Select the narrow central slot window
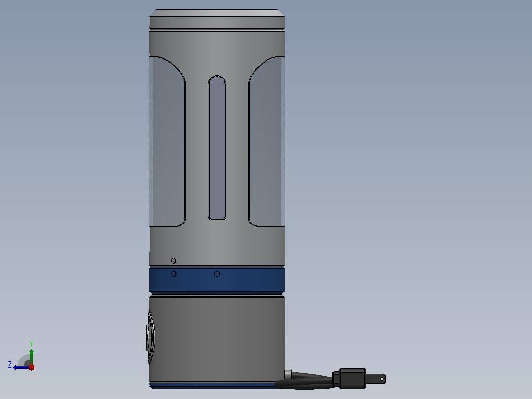The width and height of the screenshot is (532, 399). pyautogui.click(x=217, y=148)
